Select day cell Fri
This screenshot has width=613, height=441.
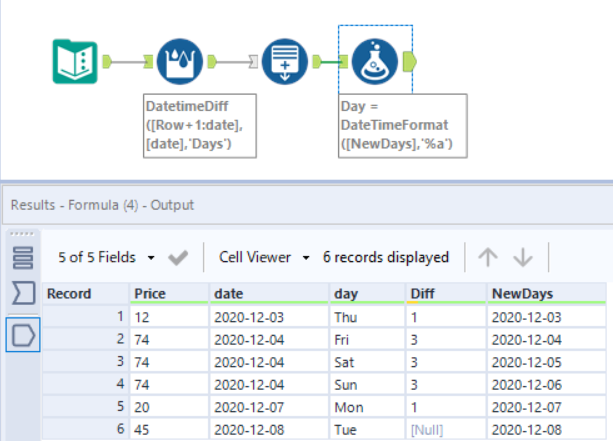(x=367, y=340)
